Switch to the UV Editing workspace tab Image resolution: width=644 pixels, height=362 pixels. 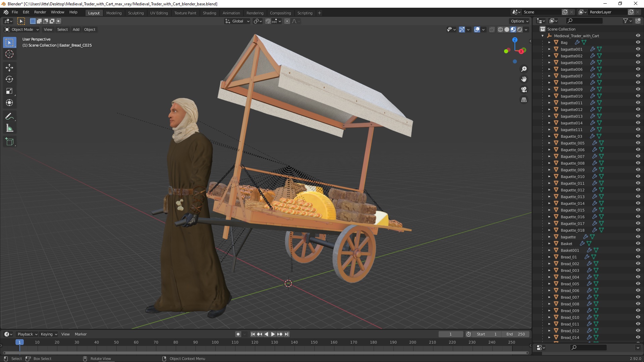(159, 13)
